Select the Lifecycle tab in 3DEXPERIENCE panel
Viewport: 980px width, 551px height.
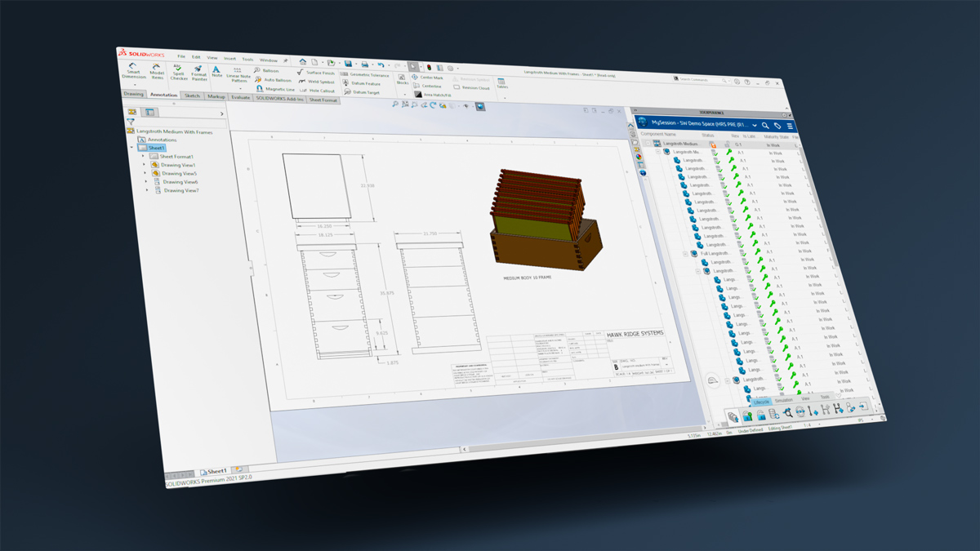tap(761, 402)
